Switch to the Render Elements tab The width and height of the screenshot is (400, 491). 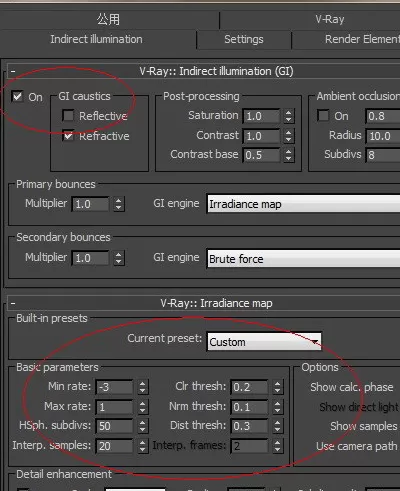tap(362, 39)
